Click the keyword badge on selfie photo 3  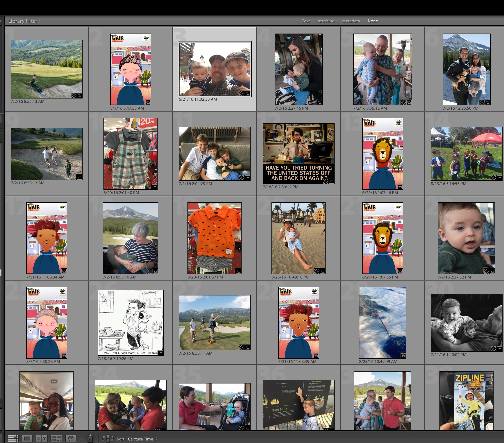click(242, 93)
